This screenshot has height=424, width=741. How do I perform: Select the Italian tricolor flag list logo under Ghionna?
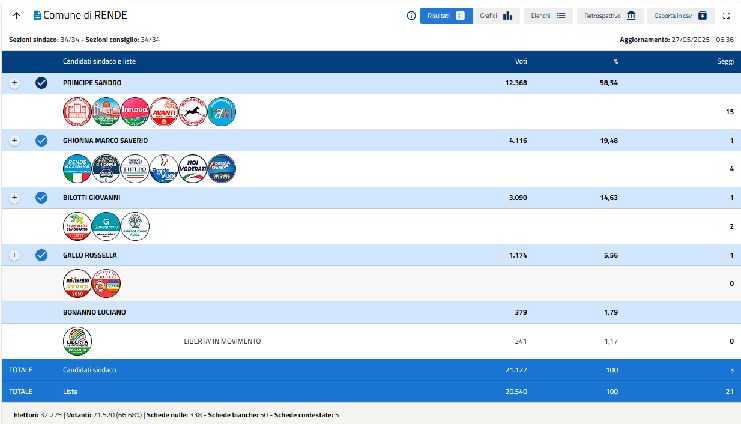tap(77, 169)
